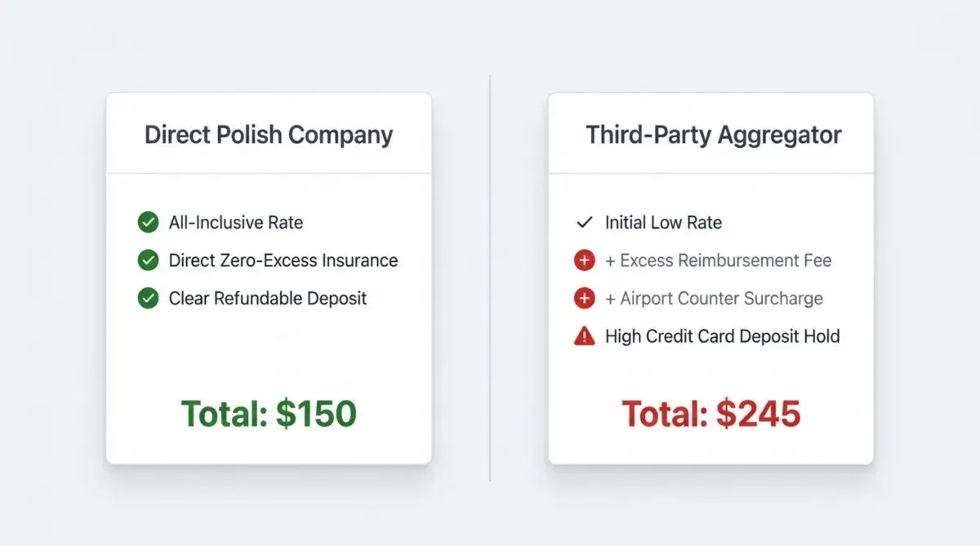This screenshot has height=546, width=980.
Task: Click the All-Inclusive Rate text
Action: pyautogui.click(x=236, y=222)
